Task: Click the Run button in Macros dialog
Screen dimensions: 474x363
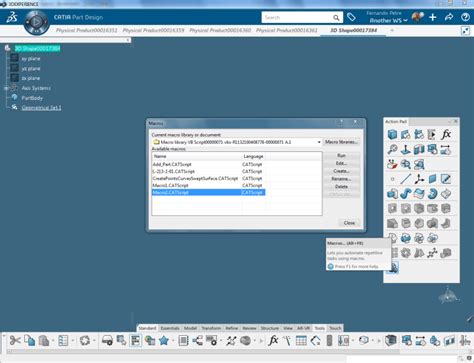Action: point(341,155)
